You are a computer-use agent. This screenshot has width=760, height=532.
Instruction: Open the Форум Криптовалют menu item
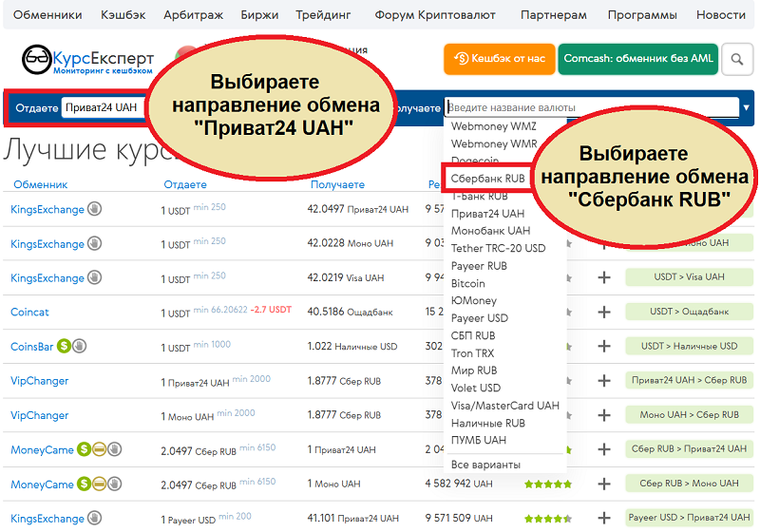pos(435,15)
